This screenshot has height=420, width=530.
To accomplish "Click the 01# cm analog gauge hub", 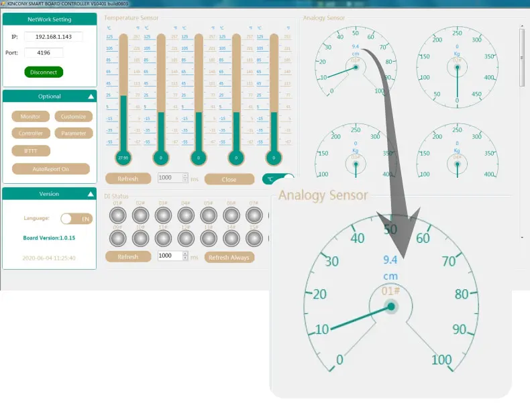I will click(x=356, y=67).
